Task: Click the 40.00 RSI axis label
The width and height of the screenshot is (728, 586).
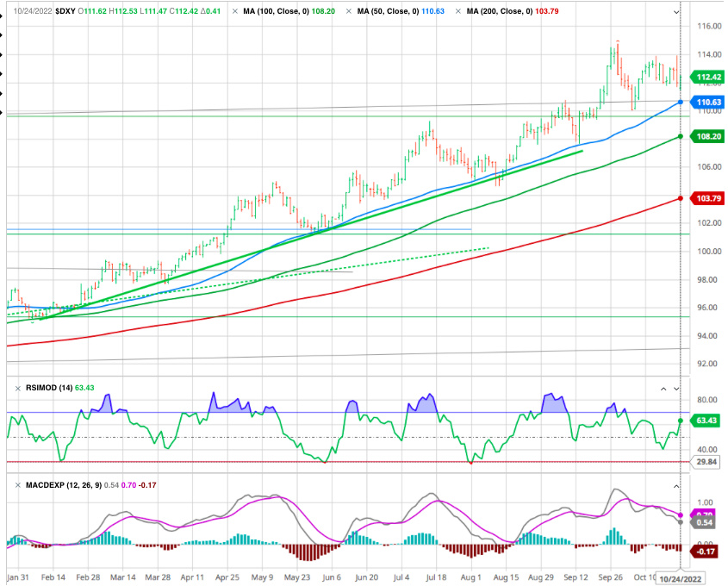Action: 707,450
